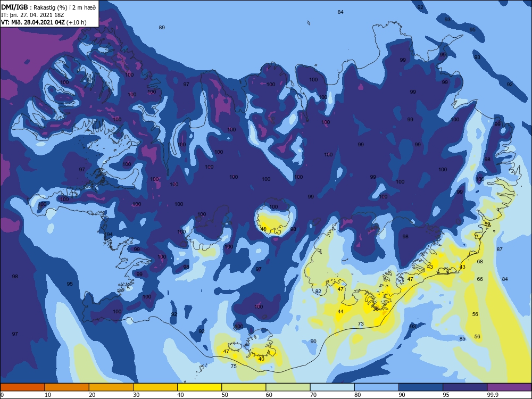This screenshot has width=532, height=399.
Task: Click the 'Rakastig (%) í 2 m hæð' title
Action: click(64, 7)
